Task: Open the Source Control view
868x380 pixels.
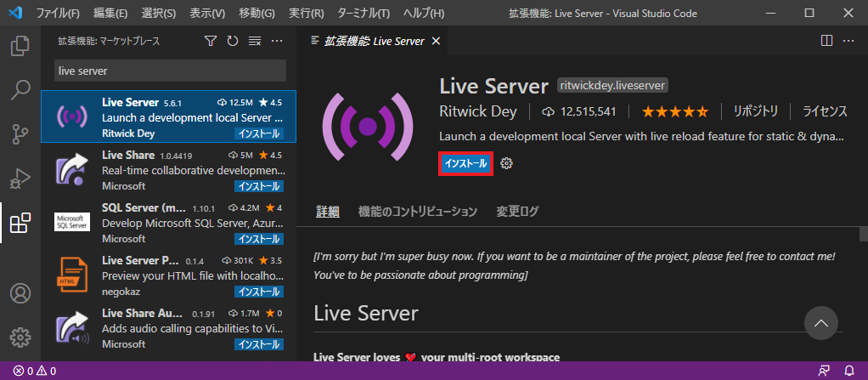Action: coord(20,134)
